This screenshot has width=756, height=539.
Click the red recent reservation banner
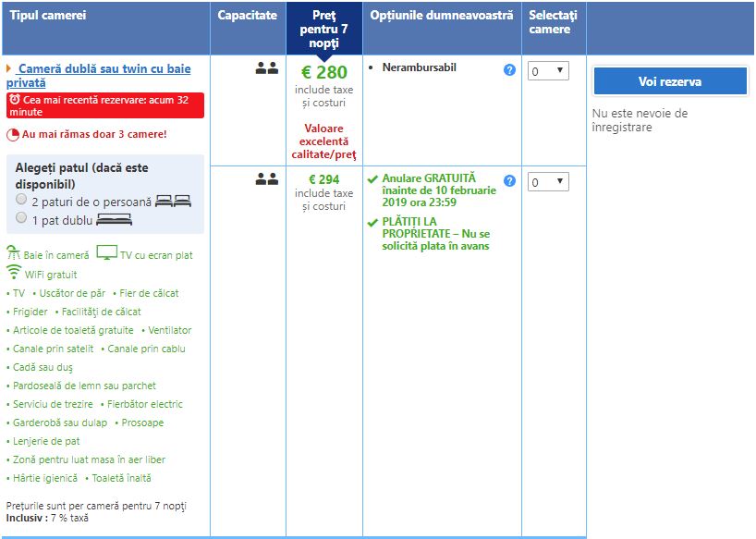[x=104, y=104]
